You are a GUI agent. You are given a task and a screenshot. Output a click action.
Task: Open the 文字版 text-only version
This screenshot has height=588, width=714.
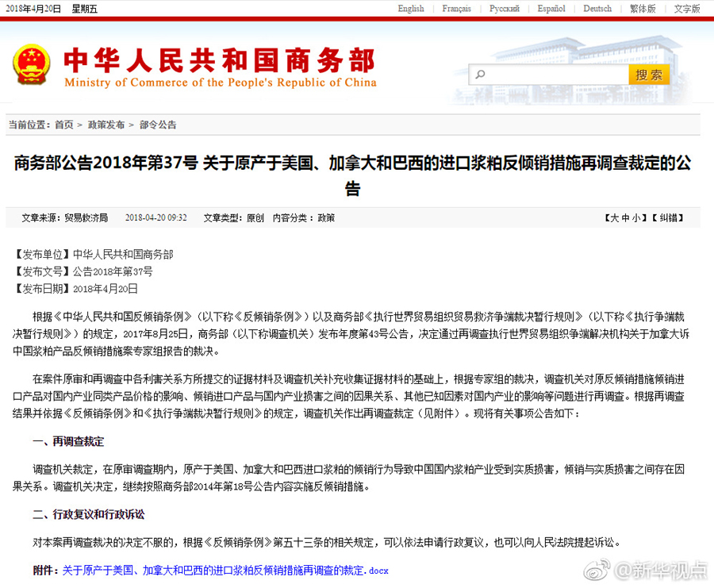[687, 9]
